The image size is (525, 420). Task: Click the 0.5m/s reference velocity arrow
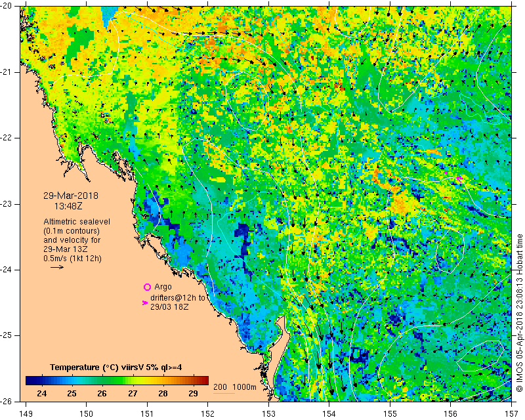click(57, 267)
